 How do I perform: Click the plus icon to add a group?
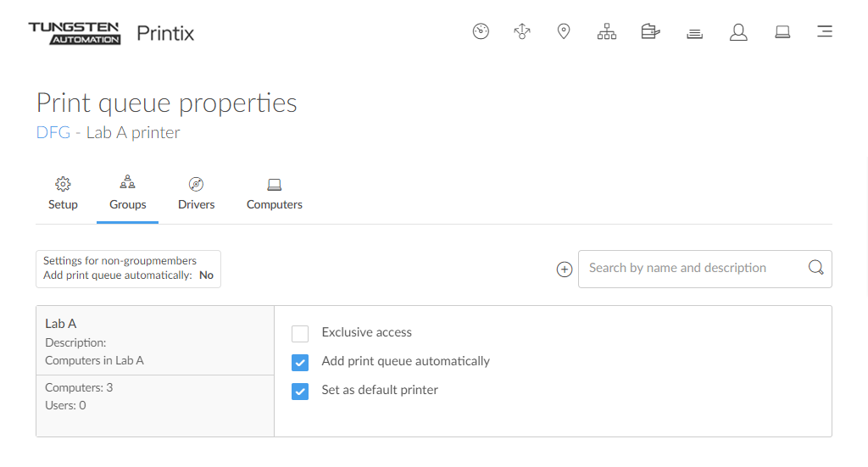(565, 270)
